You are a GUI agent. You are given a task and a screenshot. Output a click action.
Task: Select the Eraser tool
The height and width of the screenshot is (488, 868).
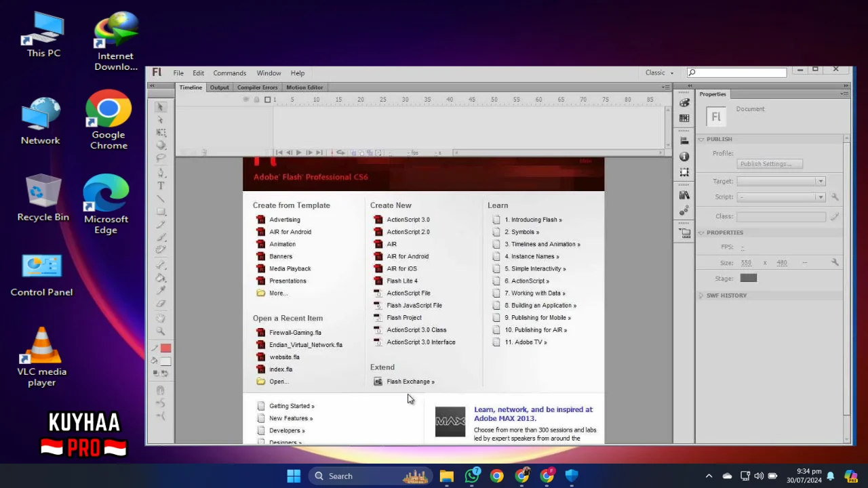161,304
